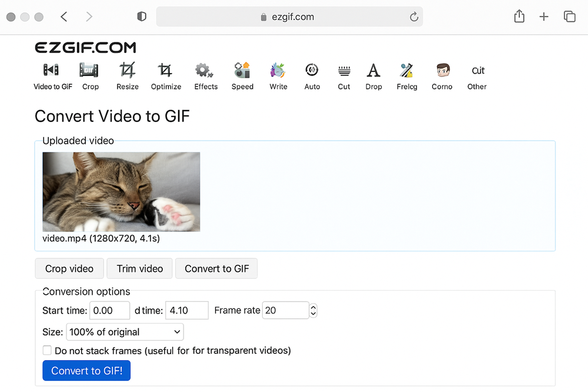Expand the Size dropdown
The height and width of the screenshot is (392, 588).
pos(125,332)
